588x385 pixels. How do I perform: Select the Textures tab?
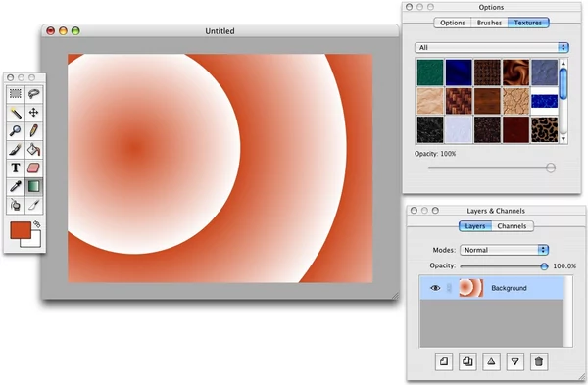click(x=528, y=23)
